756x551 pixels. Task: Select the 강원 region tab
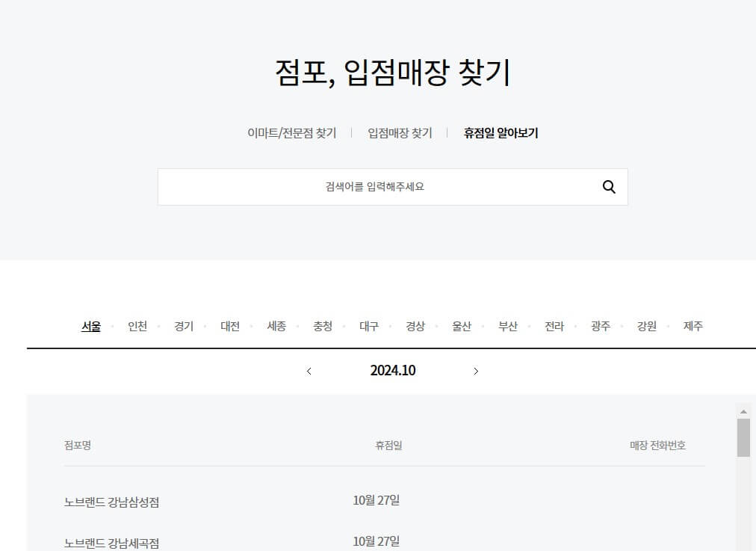[645, 325]
